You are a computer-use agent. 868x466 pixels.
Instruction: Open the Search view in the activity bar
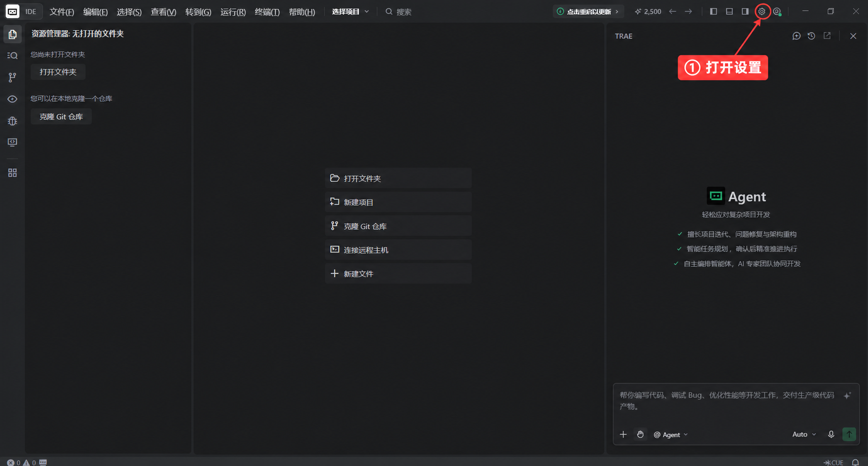(12, 56)
